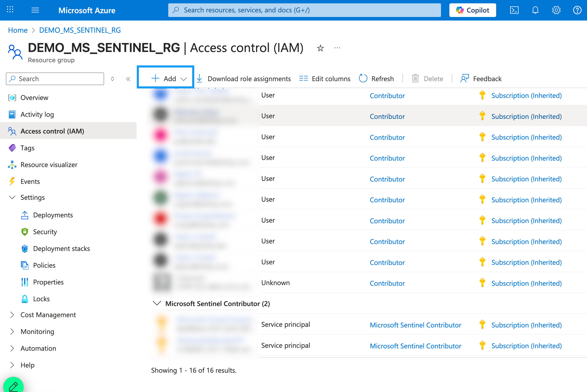This screenshot has width=587, height=392.
Task: Click the Refresh circular arrow icon
Action: point(363,78)
